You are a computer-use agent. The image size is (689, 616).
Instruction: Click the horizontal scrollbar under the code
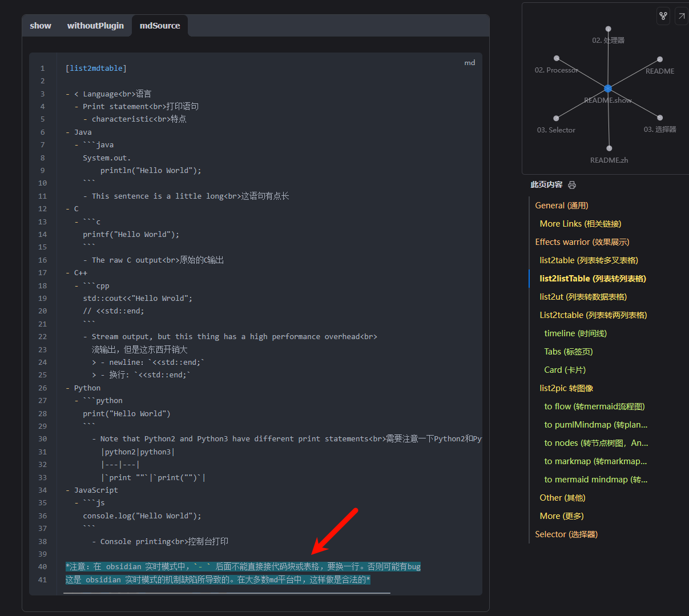click(227, 593)
